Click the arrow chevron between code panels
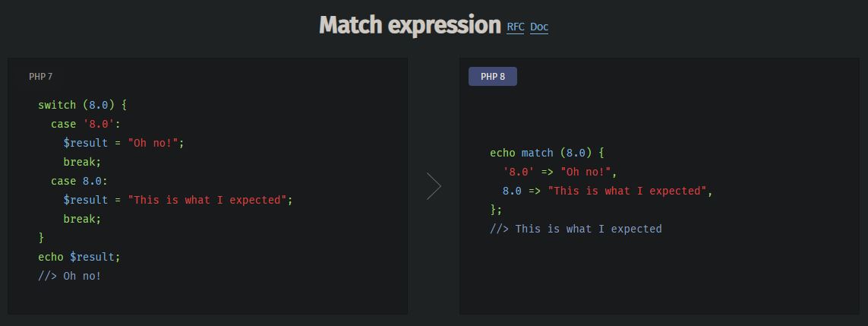Viewport: 868px width, 326px height. point(434,186)
